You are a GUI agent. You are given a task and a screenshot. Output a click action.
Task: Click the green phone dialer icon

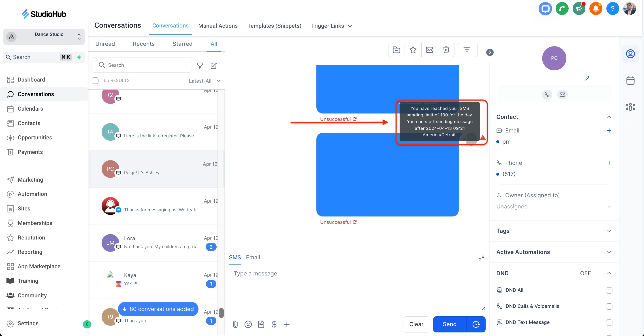562,9
